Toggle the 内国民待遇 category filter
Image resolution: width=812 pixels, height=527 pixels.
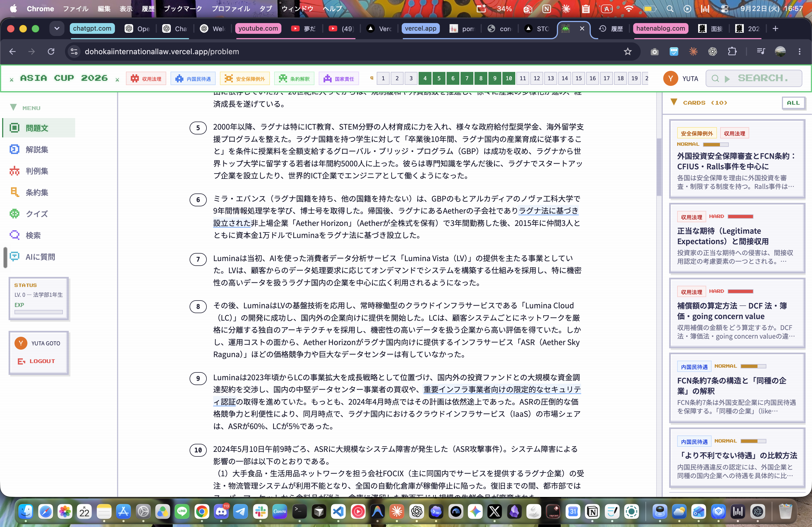193,78
